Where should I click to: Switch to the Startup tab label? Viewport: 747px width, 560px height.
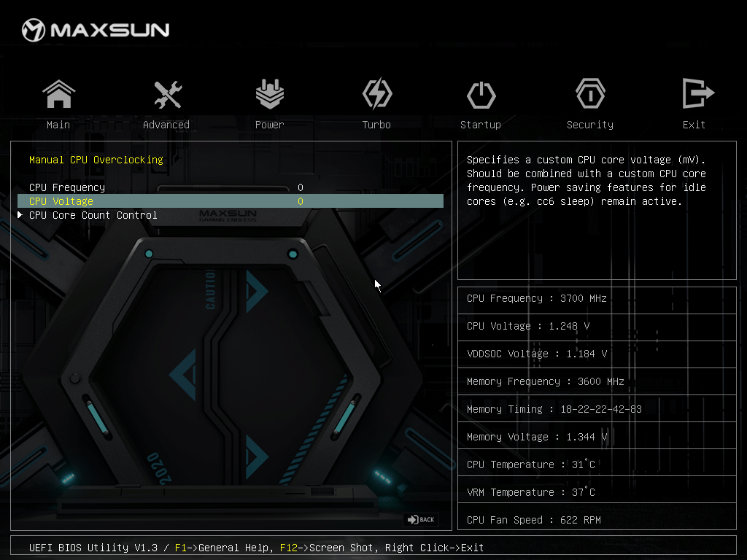coord(481,125)
